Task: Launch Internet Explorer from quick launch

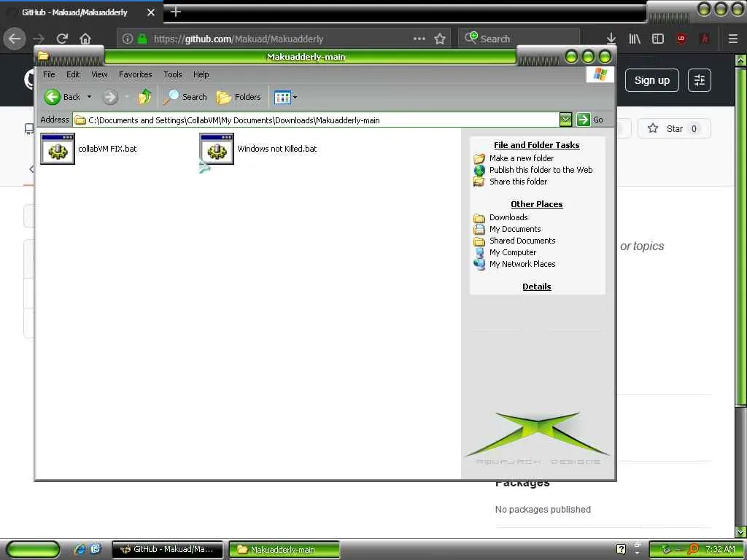Action: click(x=80, y=549)
